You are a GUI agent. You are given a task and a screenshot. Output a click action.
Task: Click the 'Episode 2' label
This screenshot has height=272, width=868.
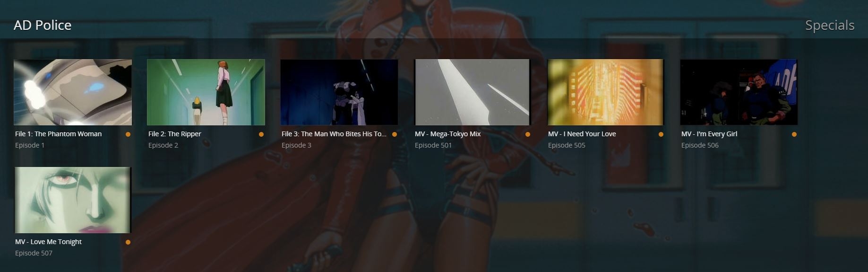click(163, 145)
